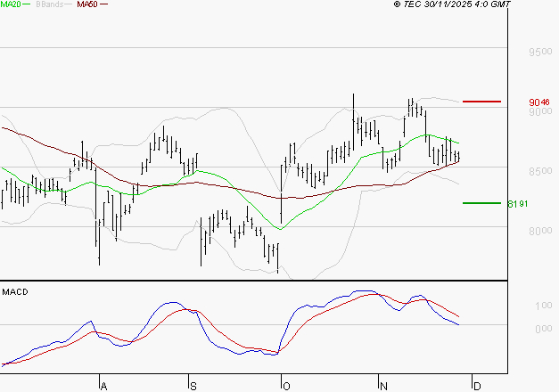Click the MACD 100 axis label

click(544, 306)
